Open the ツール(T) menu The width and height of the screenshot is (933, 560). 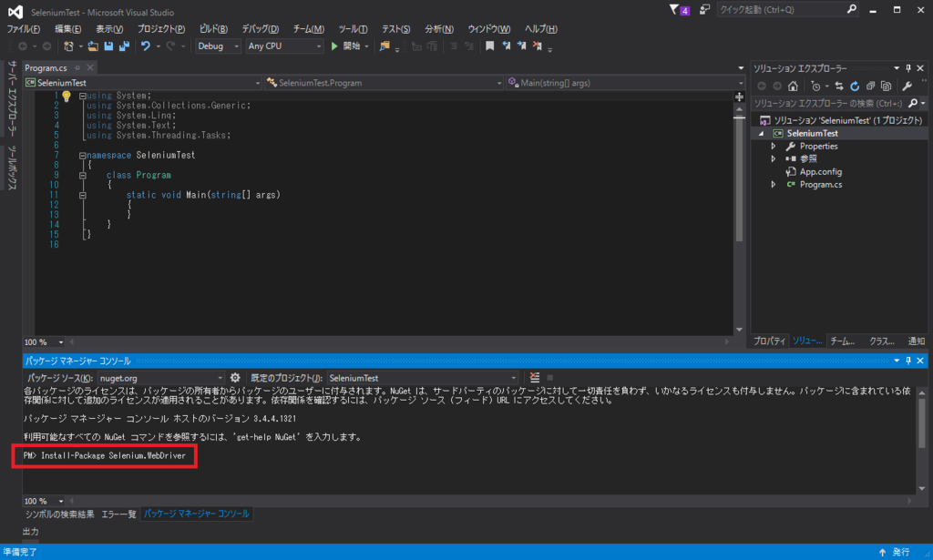coord(353,28)
